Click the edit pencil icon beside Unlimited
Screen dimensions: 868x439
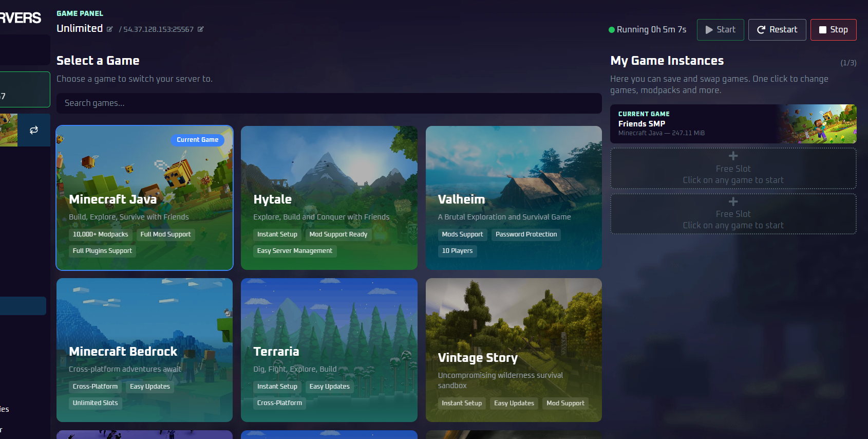click(110, 29)
